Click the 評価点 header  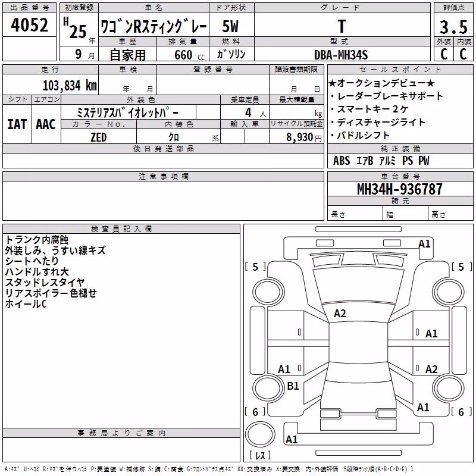click(x=454, y=8)
